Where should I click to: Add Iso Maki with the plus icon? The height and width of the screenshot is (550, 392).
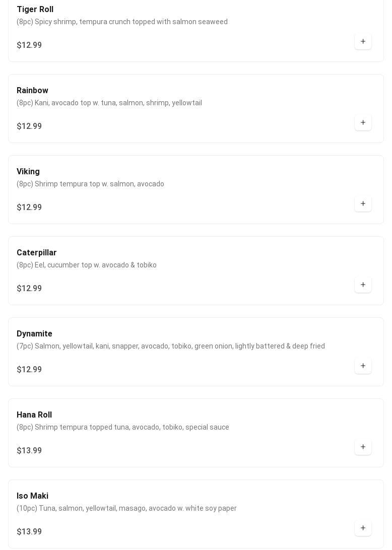(x=363, y=527)
